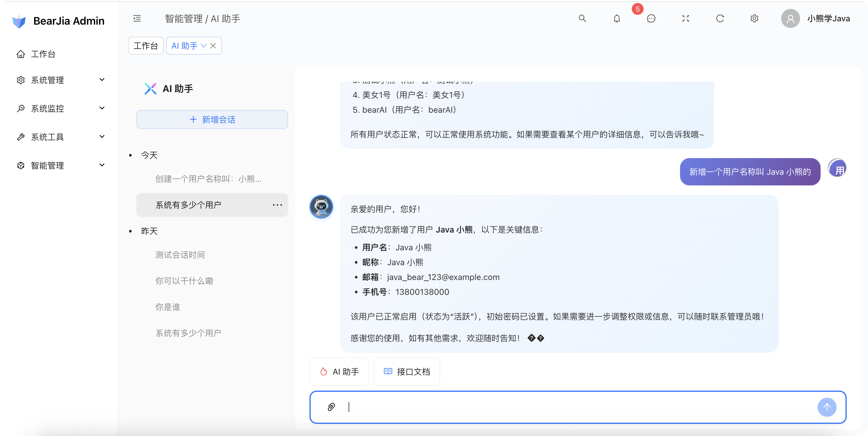The height and width of the screenshot is (436, 868).
Task: Click the 今天 group heading
Action: point(149,155)
